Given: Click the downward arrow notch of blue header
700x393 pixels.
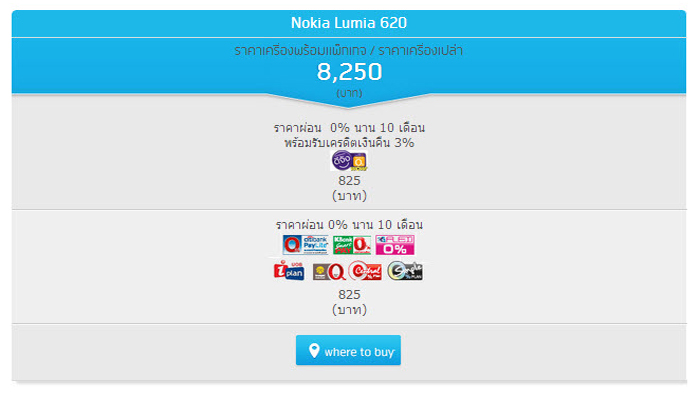Looking at the screenshot, I should pyautogui.click(x=349, y=101).
